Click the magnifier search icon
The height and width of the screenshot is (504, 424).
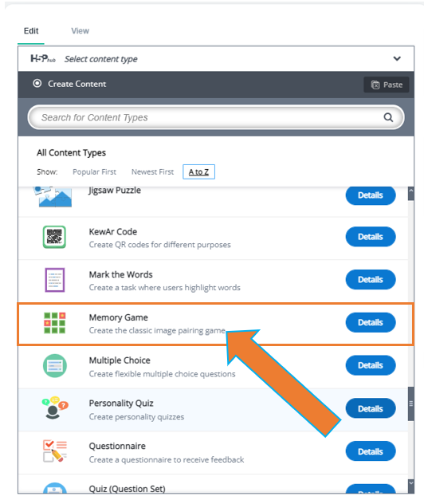[x=388, y=117]
